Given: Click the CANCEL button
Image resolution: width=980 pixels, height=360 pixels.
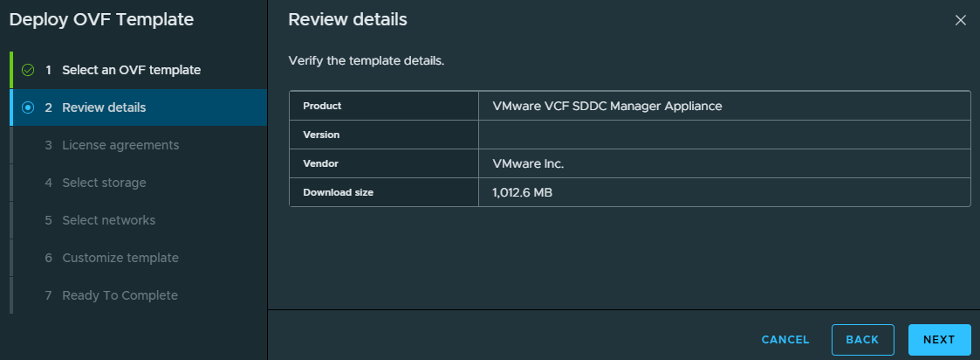Looking at the screenshot, I should pos(785,340).
